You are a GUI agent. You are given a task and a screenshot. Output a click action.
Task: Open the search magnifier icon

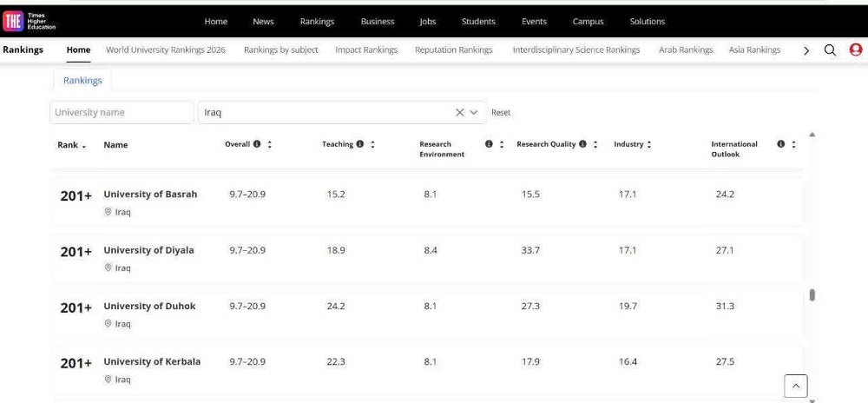click(x=830, y=50)
